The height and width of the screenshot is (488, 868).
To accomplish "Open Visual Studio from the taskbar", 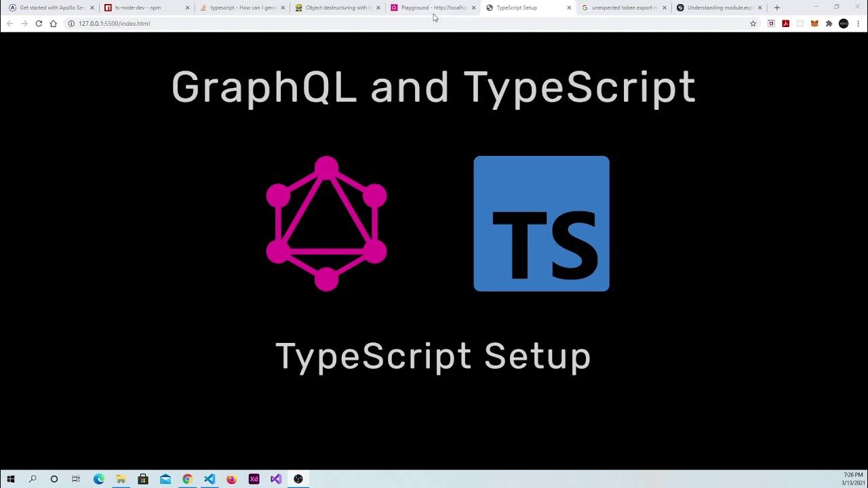I will pos(276,479).
